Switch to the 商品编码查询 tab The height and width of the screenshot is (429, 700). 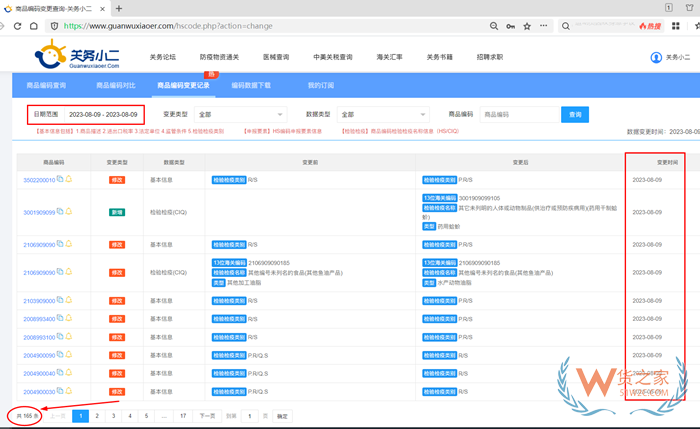(46, 85)
